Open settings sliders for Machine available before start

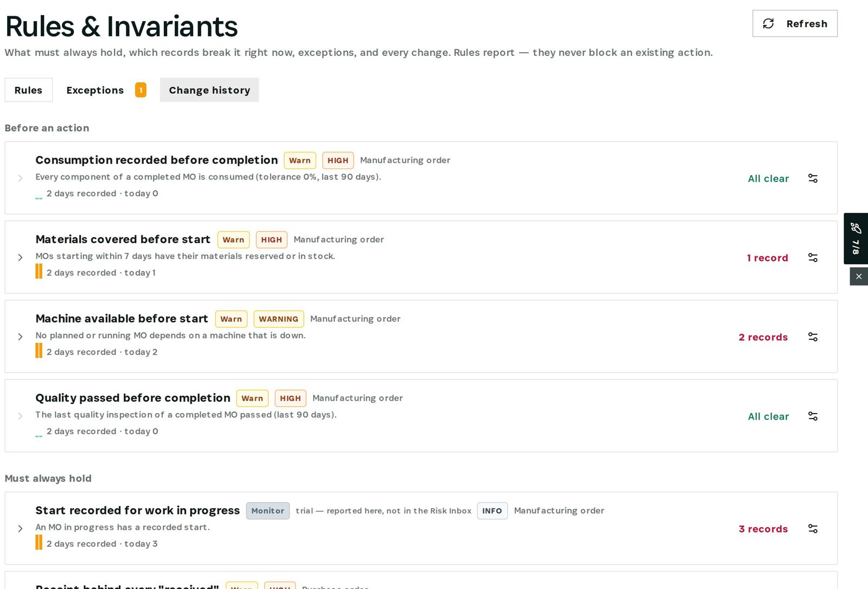813,337
